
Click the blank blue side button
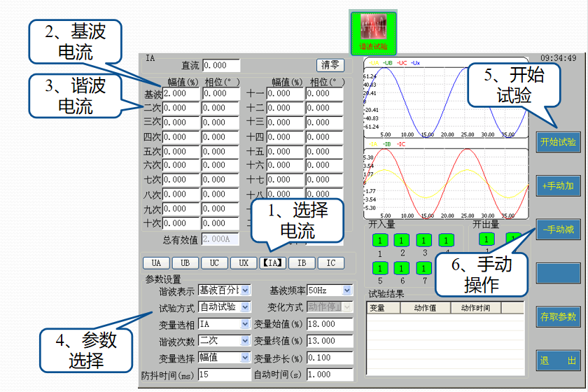[558, 273]
